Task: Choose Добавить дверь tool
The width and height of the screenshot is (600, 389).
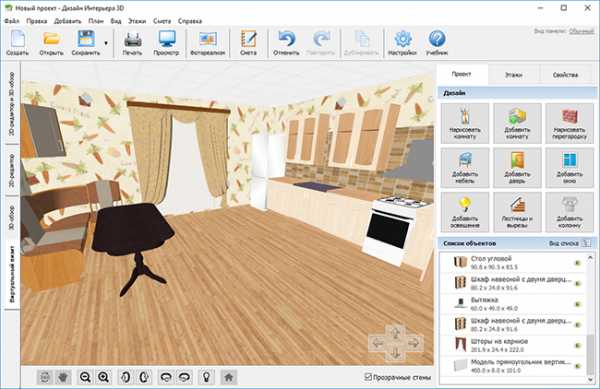Action: (517, 168)
